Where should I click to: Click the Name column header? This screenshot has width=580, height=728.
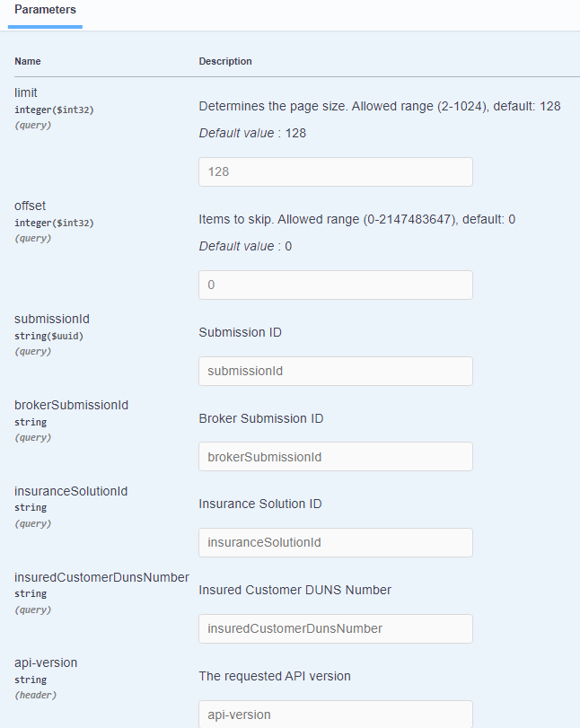28,61
